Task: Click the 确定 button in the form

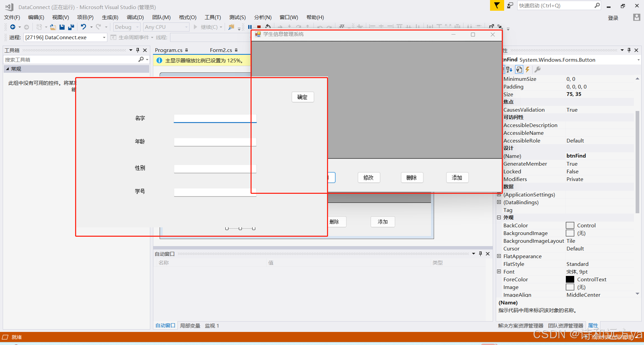Action: (x=303, y=97)
